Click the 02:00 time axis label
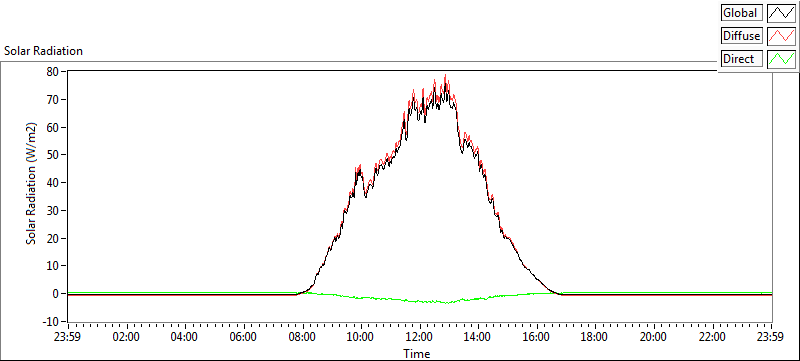This screenshot has width=800, height=361. point(127,337)
